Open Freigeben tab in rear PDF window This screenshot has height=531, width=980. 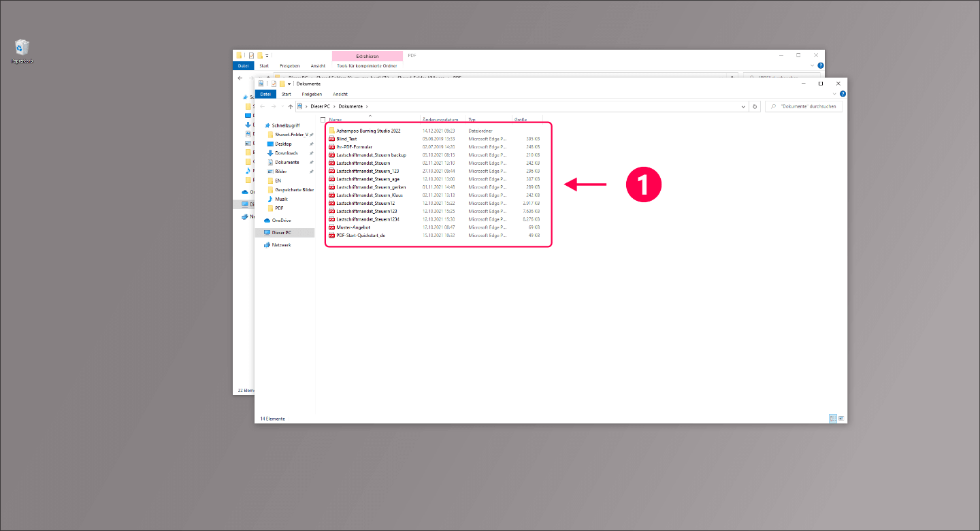tap(290, 66)
